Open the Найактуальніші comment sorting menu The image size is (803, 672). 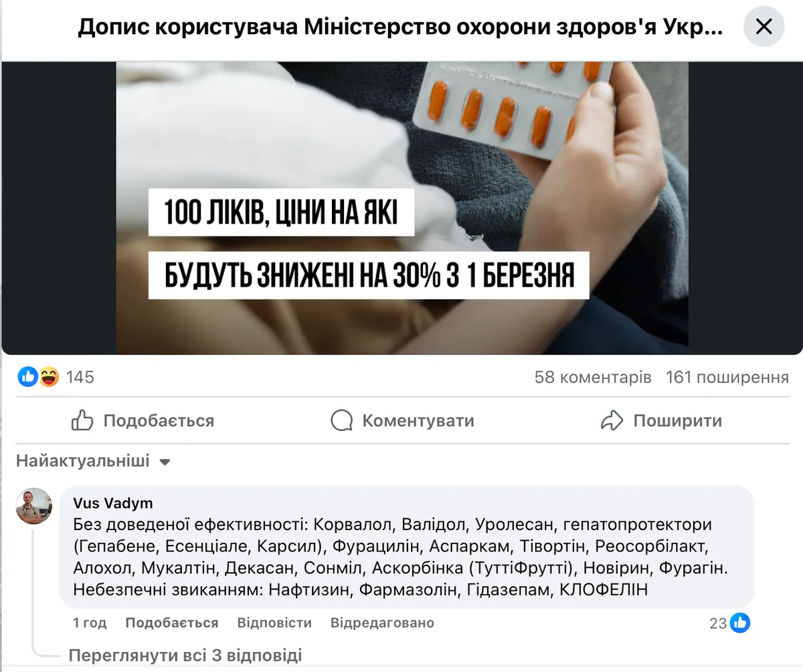click(x=94, y=461)
